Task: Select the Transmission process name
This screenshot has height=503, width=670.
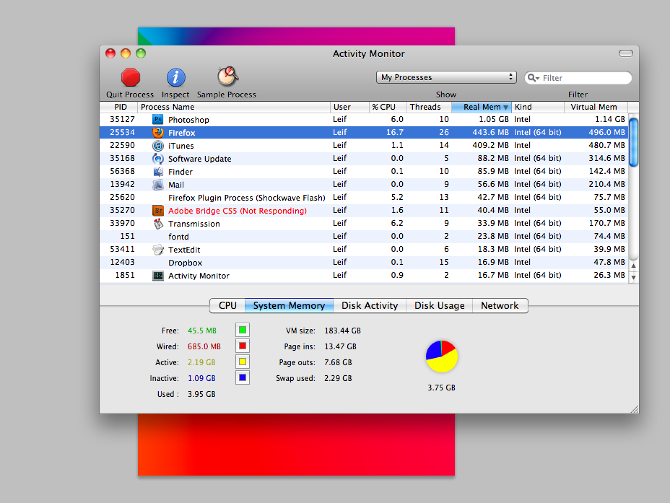Action: coord(194,224)
